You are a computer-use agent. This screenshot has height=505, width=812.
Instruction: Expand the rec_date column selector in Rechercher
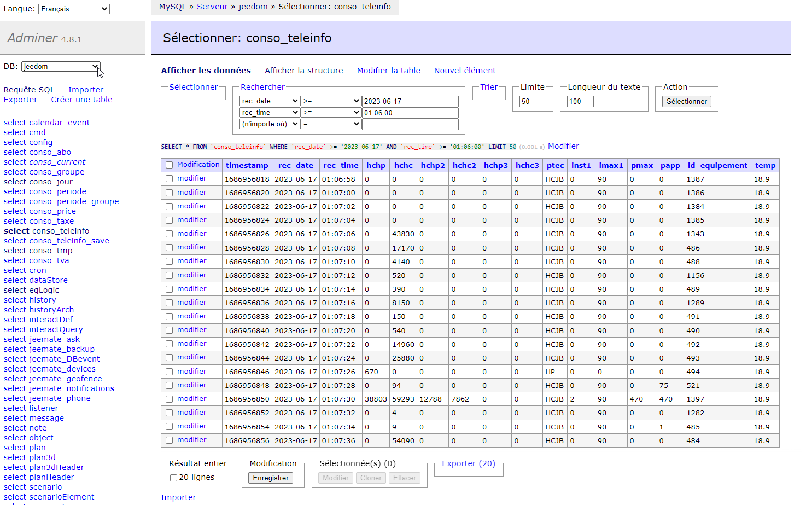[270, 101]
